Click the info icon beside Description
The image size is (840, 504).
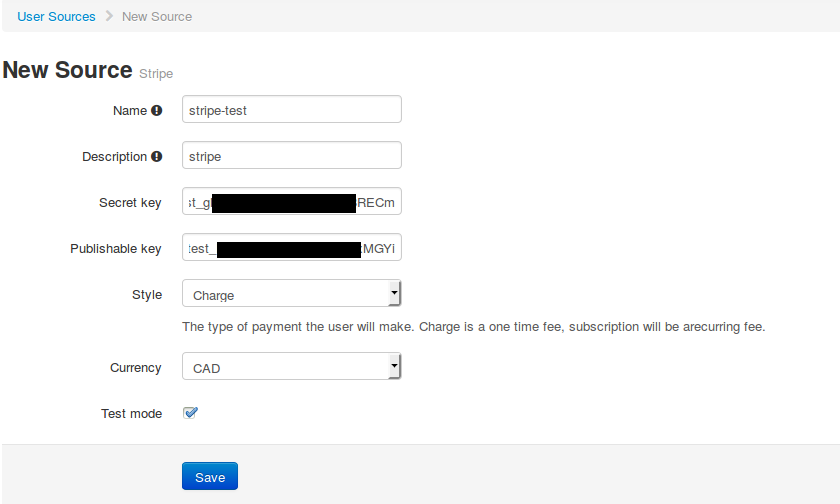pyautogui.click(x=156, y=156)
